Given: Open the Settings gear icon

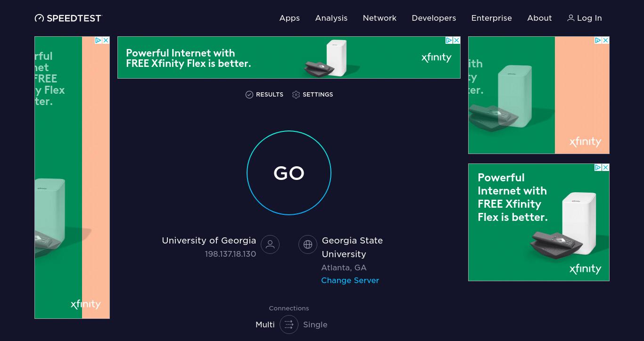Looking at the screenshot, I should coord(296,95).
